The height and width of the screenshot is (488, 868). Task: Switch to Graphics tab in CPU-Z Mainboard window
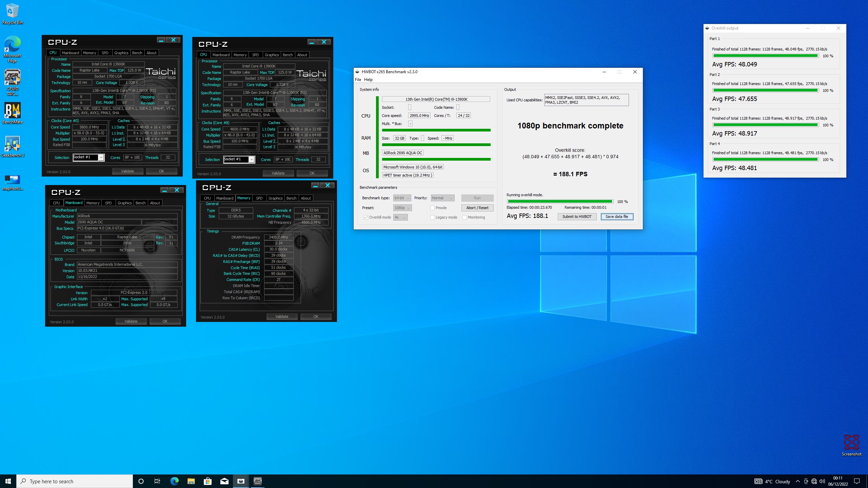pyautogui.click(x=124, y=203)
